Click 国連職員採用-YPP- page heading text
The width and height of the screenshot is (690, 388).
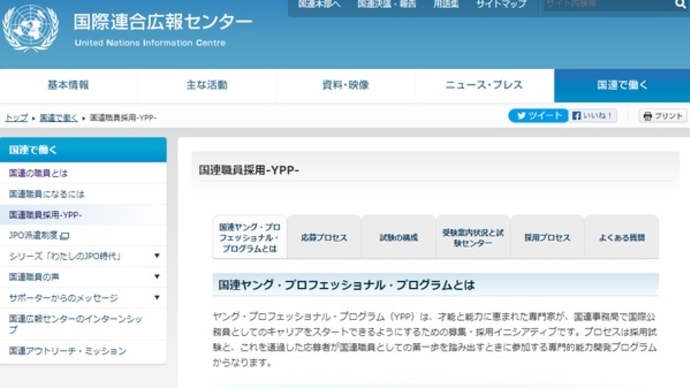(x=249, y=170)
